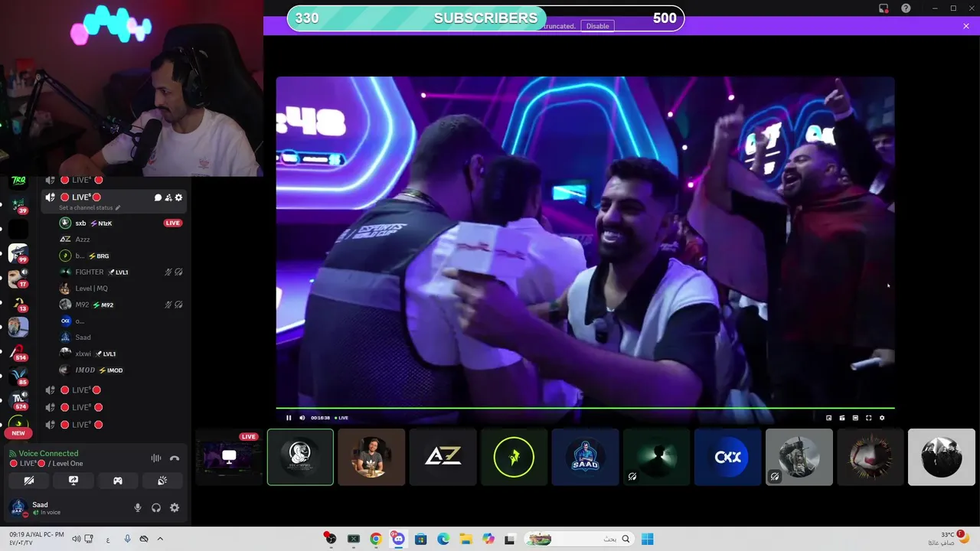Viewport: 980px width, 551px height.
Task: Click the Disable button in banner
Action: (x=598, y=26)
